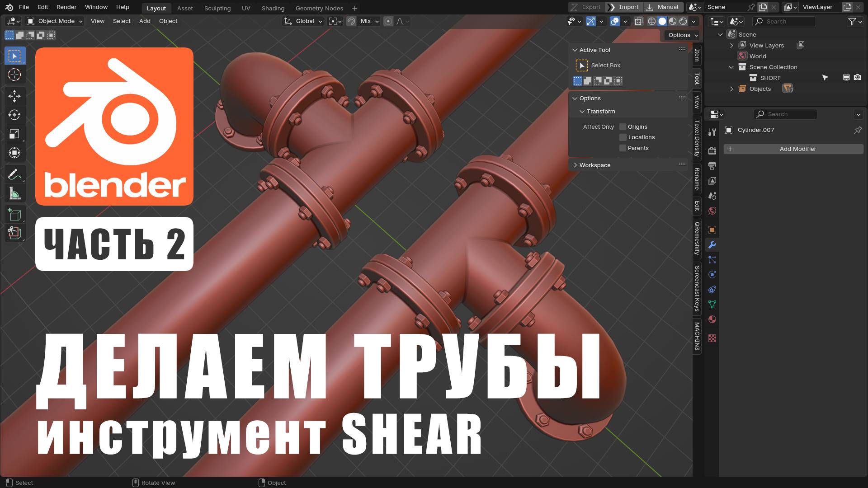868x488 pixels.
Task: Open the Output Properties tab
Action: click(712, 166)
